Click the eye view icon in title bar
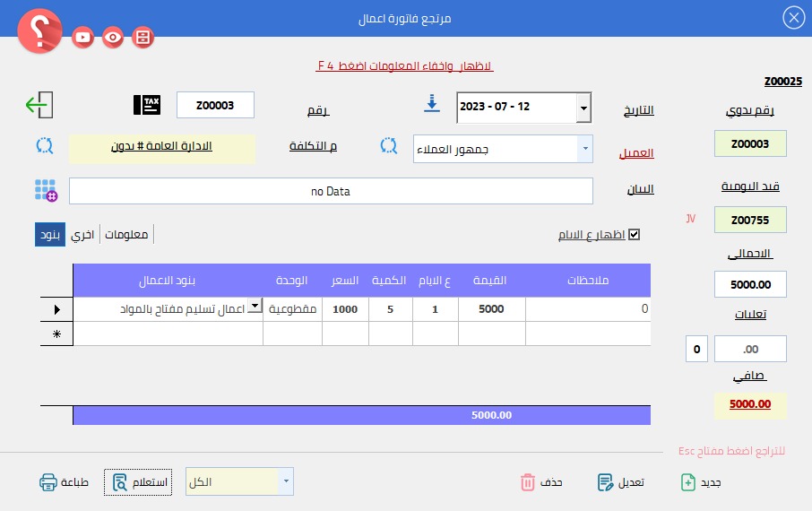This screenshot has height=511, width=812. point(113,37)
